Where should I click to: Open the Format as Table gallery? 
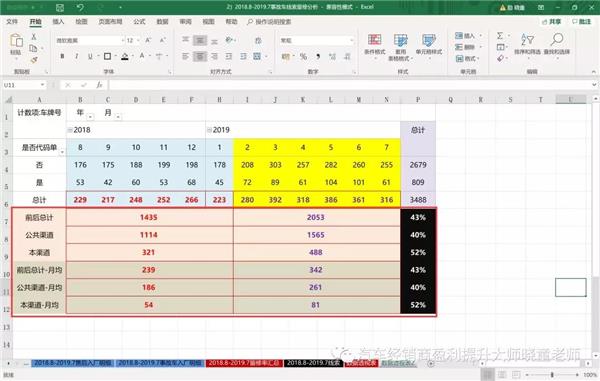401,47
